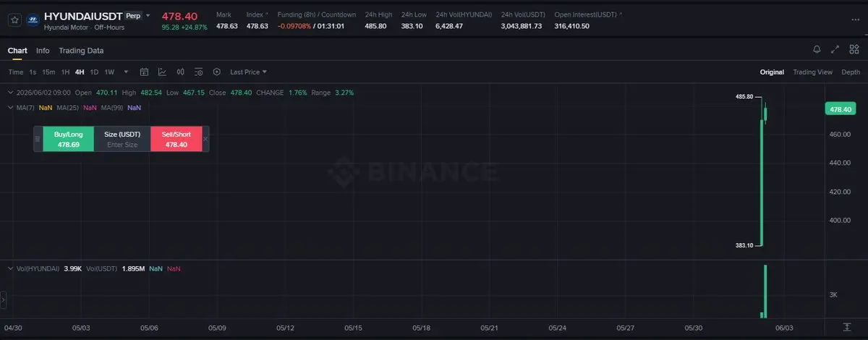Screen dimensions: 868x340
Task: Click the Hyundai logo icon beside the ticker
Action: point(33,20)
